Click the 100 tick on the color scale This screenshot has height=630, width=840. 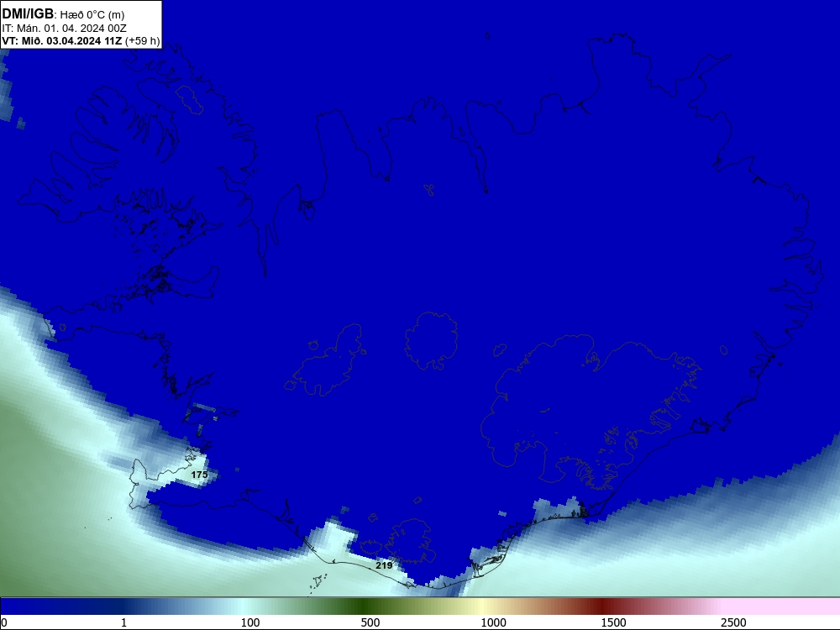pyautogui.click(x=250, y=622)
